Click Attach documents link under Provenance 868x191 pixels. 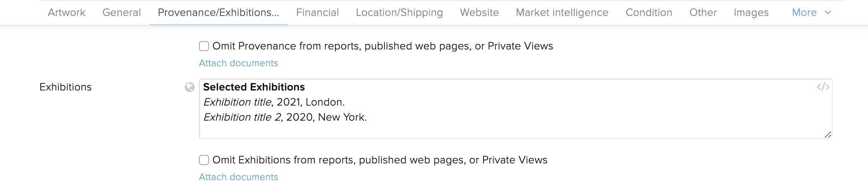click(238, 63)
